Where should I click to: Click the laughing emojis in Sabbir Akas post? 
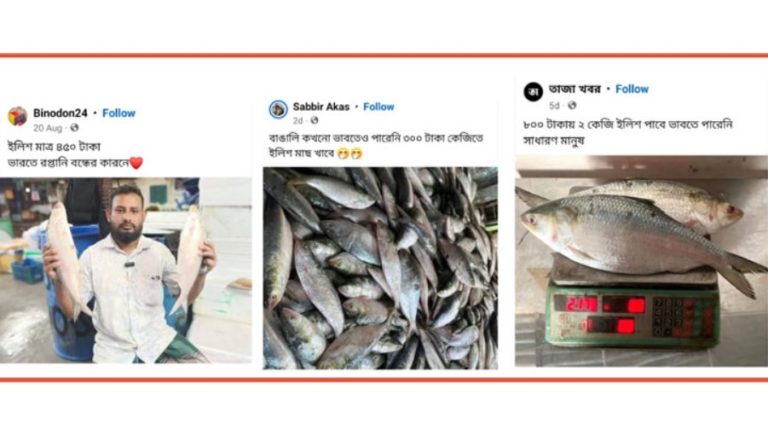350,154
